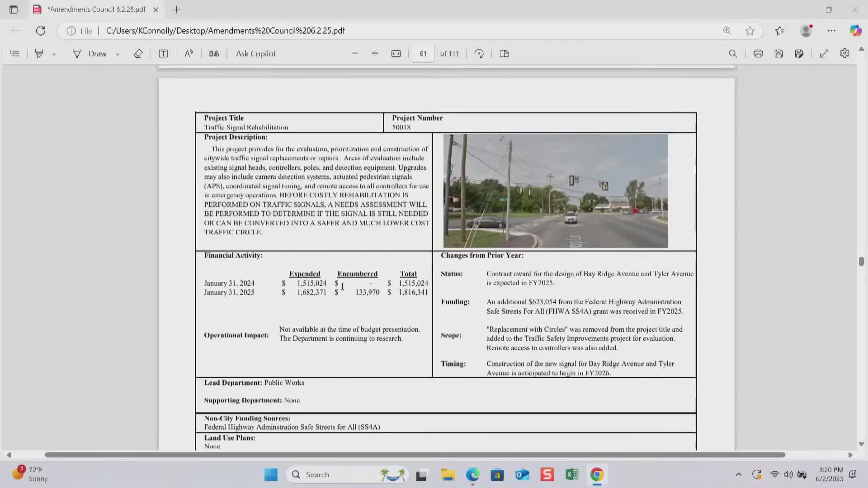Screen dimensions: 868x488
Task: Click the page number input field
Action: coord(423,54)
